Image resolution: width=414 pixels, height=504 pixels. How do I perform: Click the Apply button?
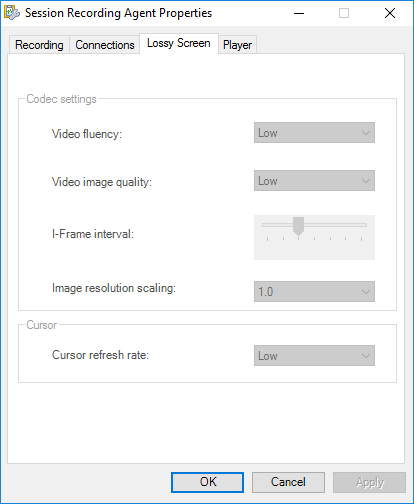coord(369,482)
